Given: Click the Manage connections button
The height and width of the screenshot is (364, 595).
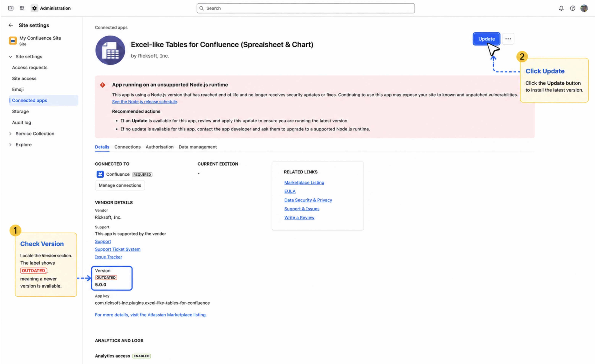Looking at the screenshot, I should 120,185.
